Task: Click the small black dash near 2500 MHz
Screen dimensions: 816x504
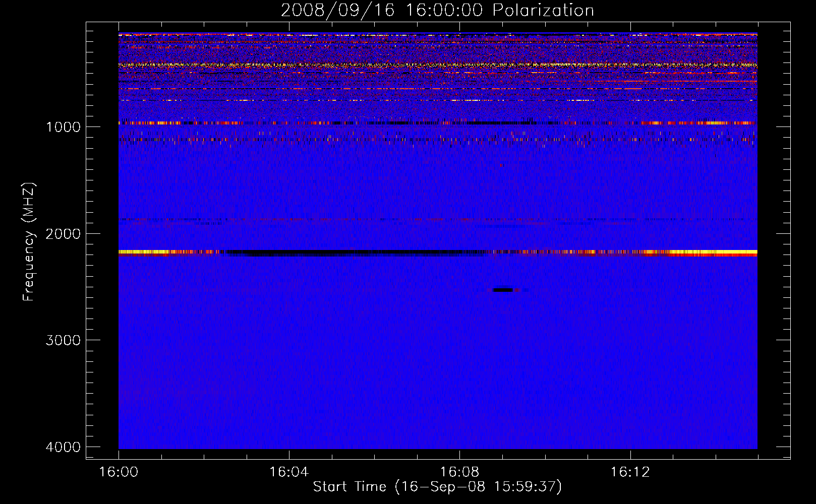Action: [x=503, y=290]
